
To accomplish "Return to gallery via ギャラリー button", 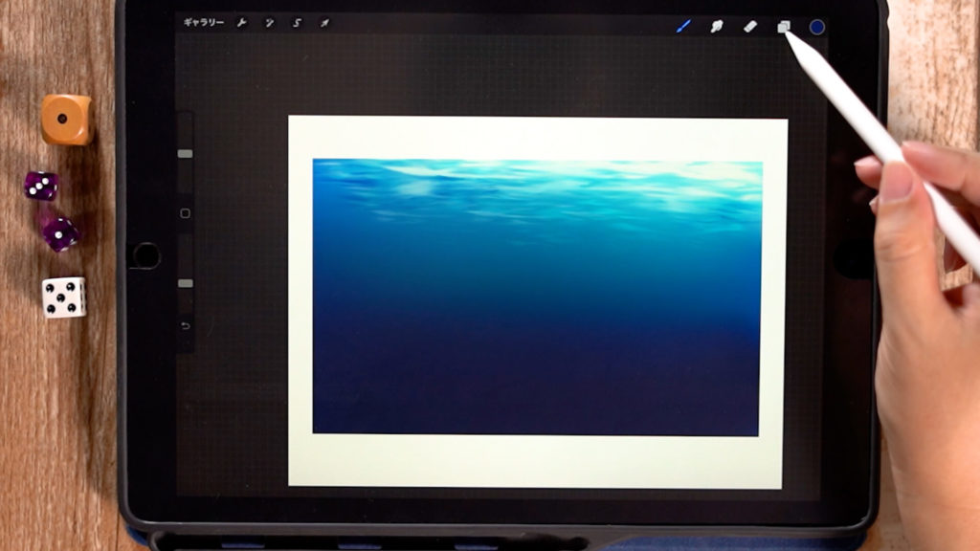I will [x=203, y=23].
